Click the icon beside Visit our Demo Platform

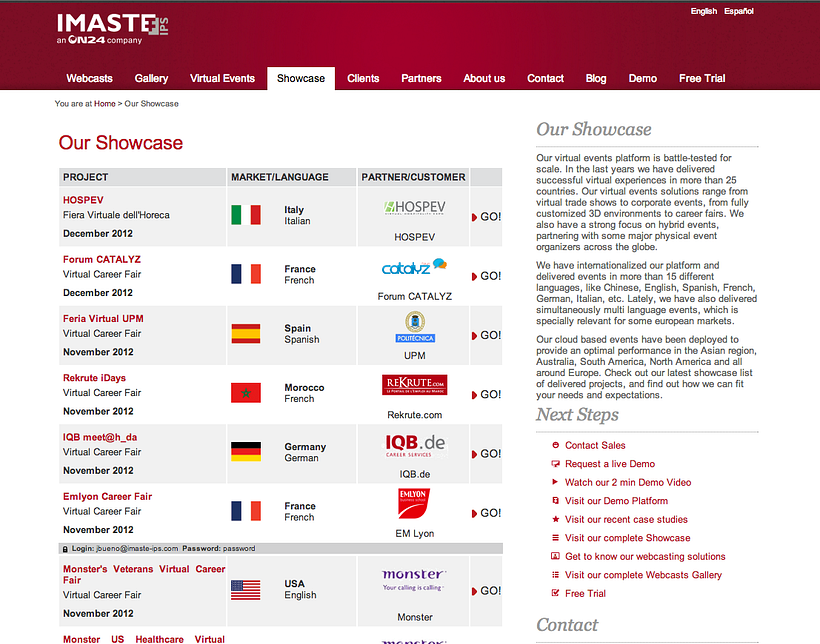pos(555,501)
